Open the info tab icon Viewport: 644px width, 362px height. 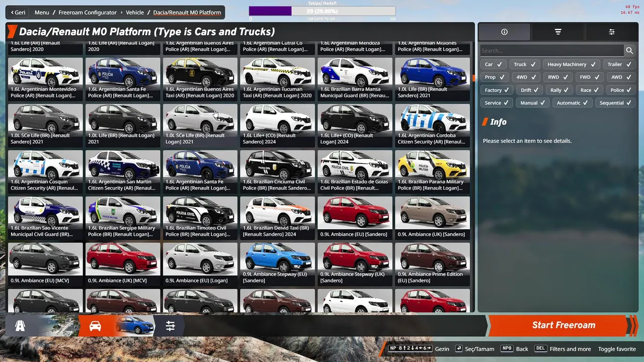[504, 32]
